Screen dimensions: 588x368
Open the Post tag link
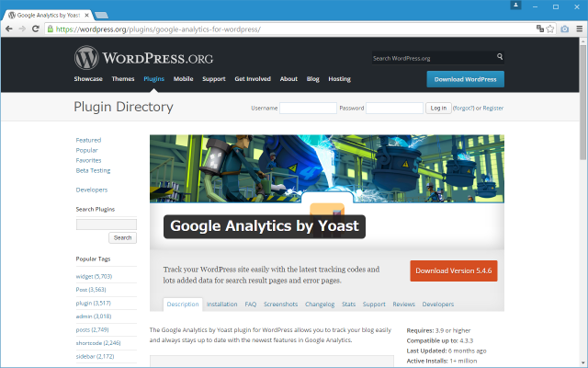click(x=91, y=290)
